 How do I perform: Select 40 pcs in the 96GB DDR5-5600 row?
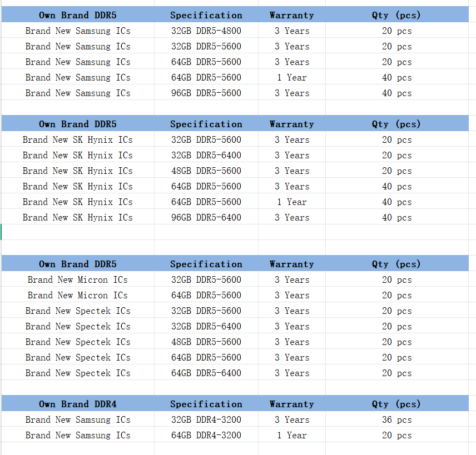point(397,93)
